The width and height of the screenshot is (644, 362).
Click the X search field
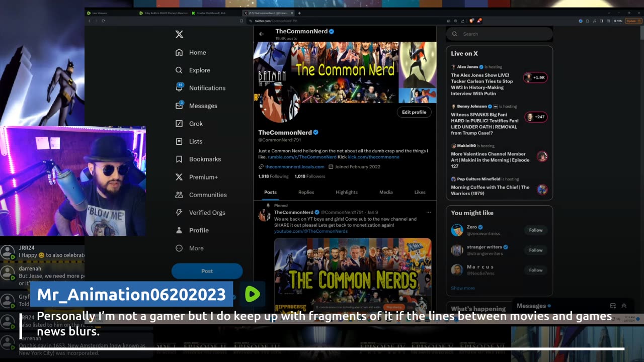pos(499,34)
